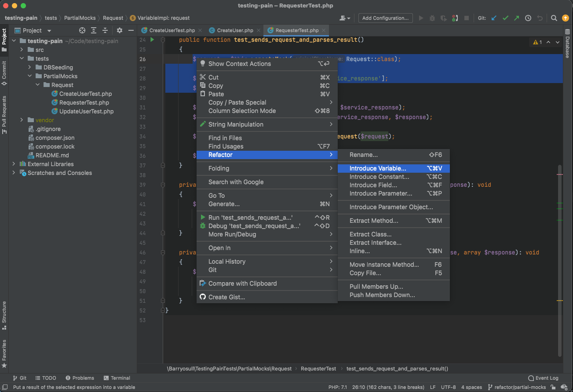Open the Project view dropdown
This screenshot has width=573, height=392.
point(49,31)
